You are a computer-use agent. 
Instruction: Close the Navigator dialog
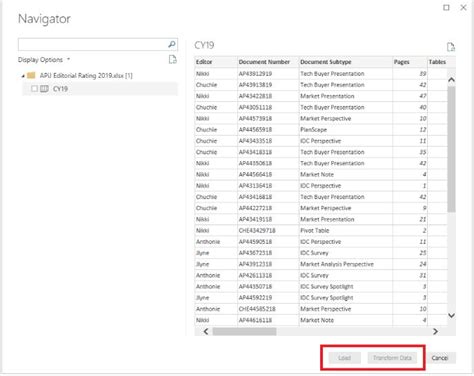pyautogui.click(x=463, y=7)
